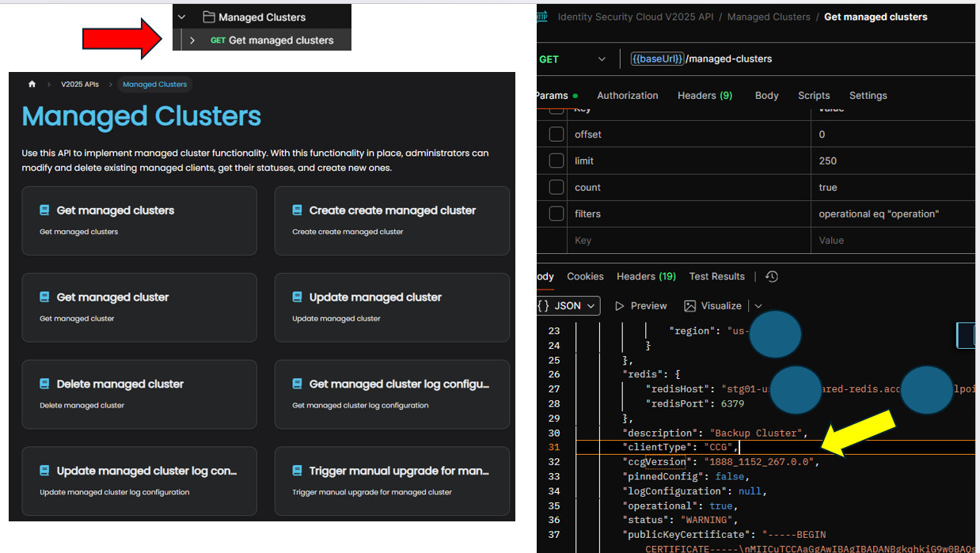Click the Managed Clusters breadcrumb pill

(x=155, y=84)
